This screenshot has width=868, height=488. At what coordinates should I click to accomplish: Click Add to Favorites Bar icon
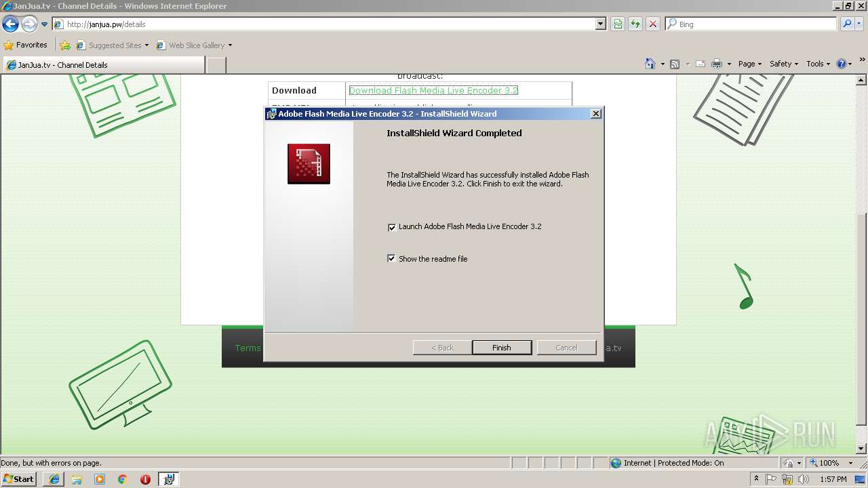[x=65, y=45]
